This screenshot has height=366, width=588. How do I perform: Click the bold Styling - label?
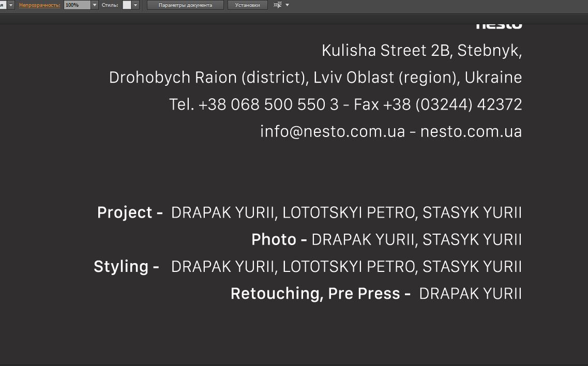[x=126, y=266]
